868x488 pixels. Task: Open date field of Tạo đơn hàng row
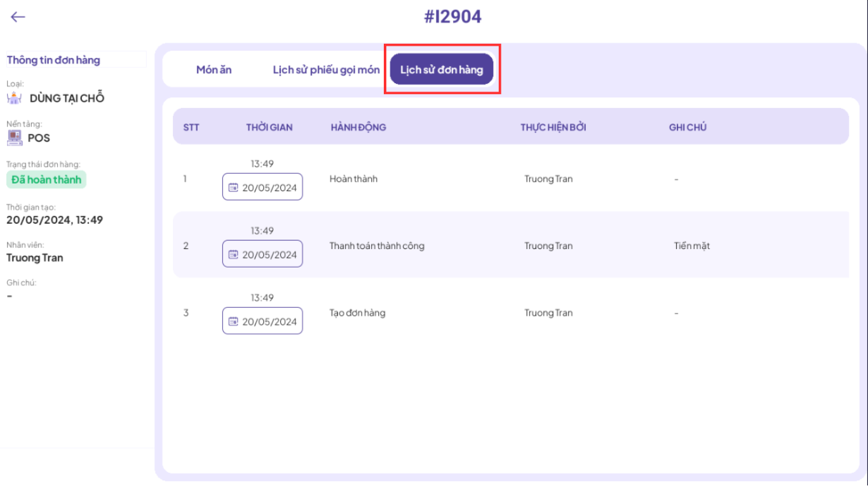(x=262, y=321)
